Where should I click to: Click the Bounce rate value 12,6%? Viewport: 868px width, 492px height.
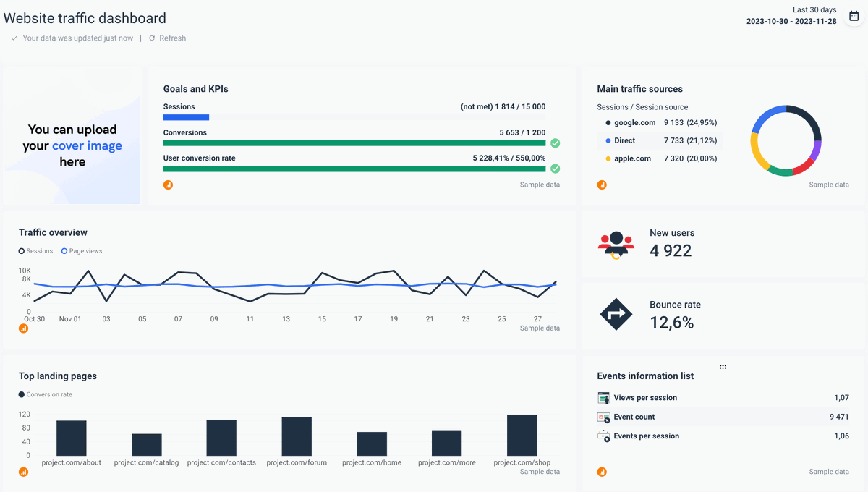point(672,322)
